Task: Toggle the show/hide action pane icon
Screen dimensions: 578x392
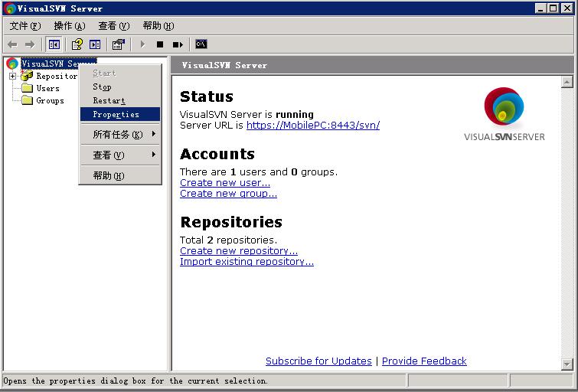Action: click(95, 44)
